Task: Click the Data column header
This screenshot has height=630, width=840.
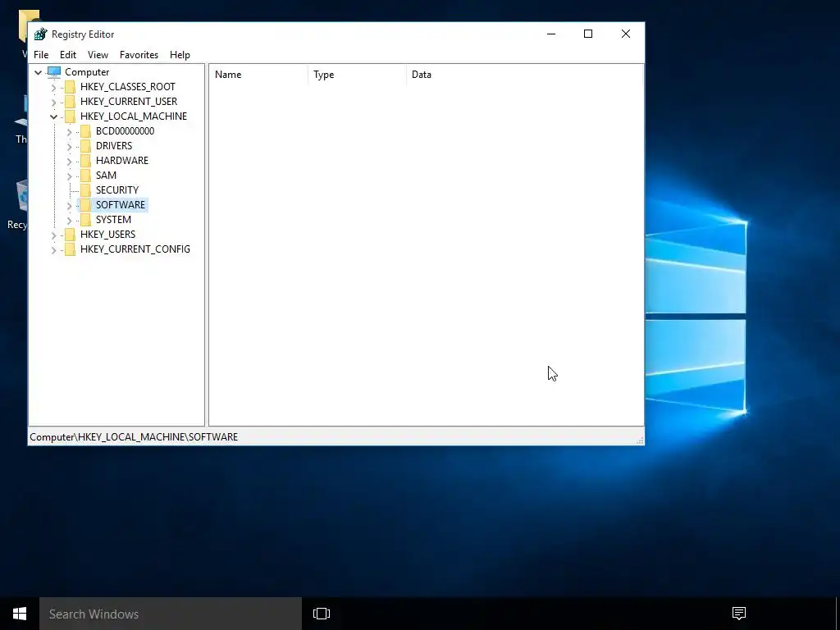Action: coord(524,75)
